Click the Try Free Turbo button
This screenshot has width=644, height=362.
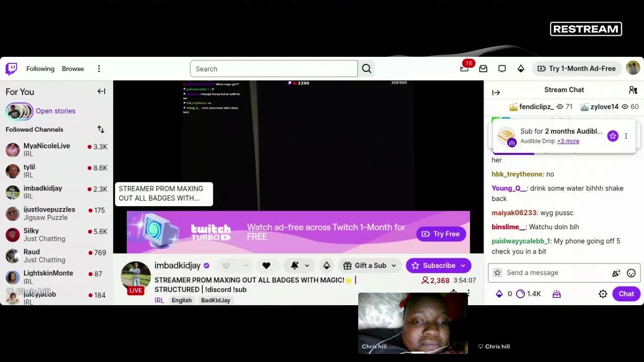(441, 234)
